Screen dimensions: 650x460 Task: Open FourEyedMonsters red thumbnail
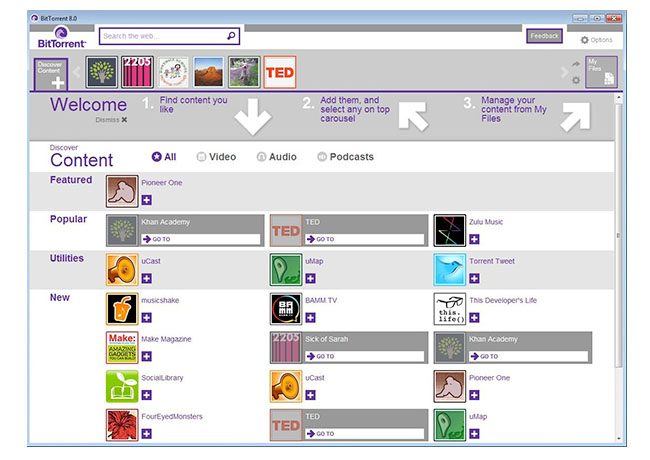coord(122,425)
